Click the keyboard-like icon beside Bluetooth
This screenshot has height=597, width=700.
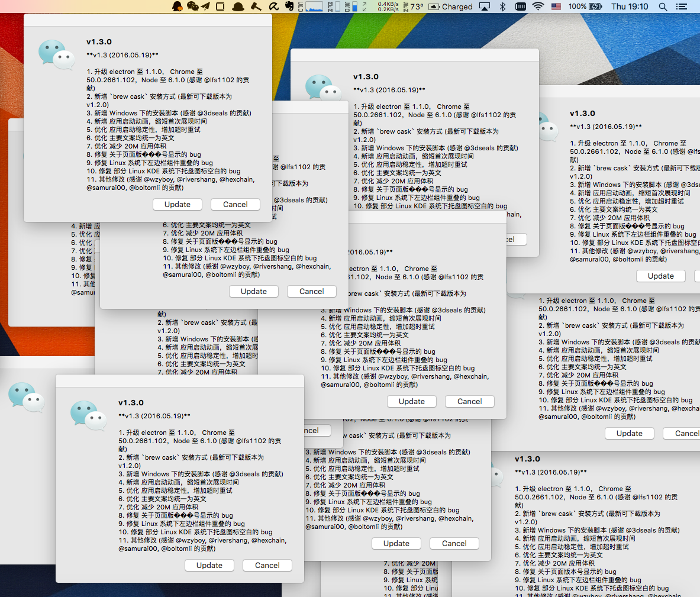point(521,7)
